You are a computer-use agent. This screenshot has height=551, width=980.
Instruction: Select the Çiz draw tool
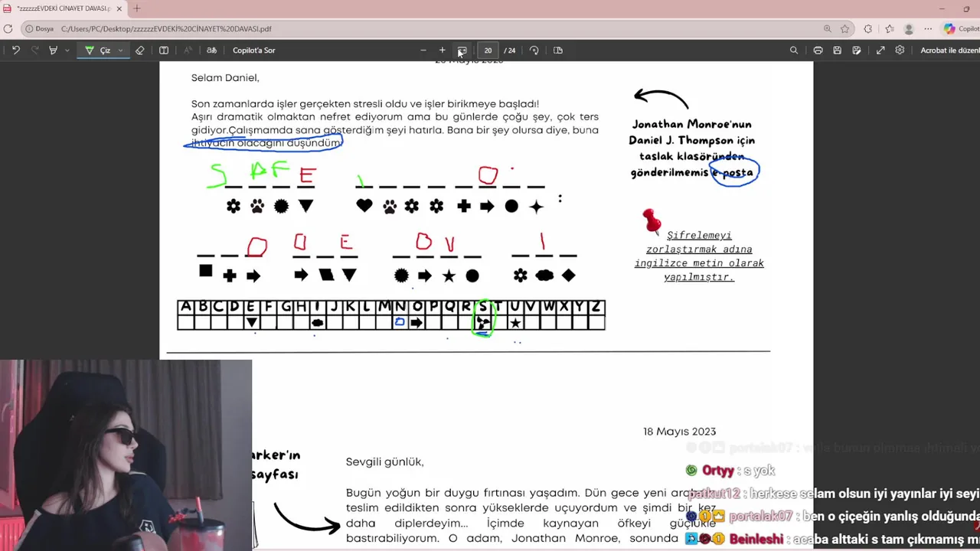click(x=98, y=51)
